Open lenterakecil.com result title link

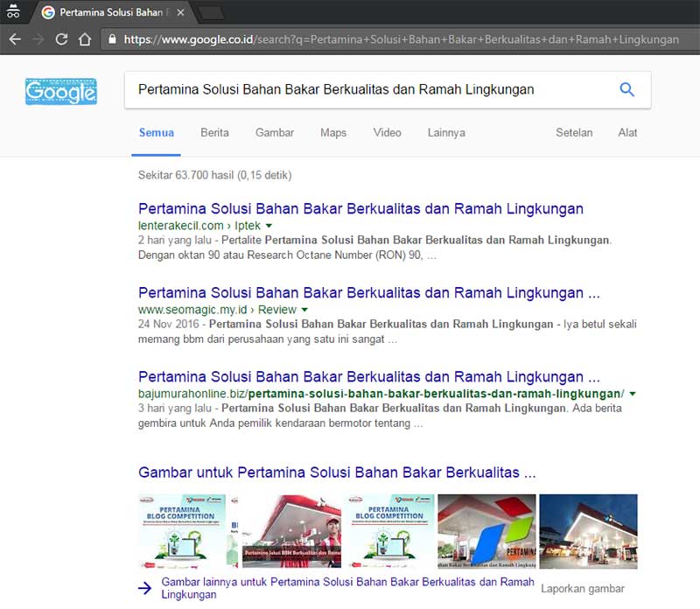tap(360, 208)
